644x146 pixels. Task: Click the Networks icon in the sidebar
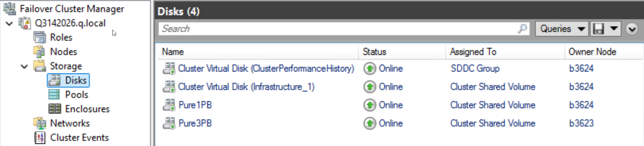(x=40, y=123)
